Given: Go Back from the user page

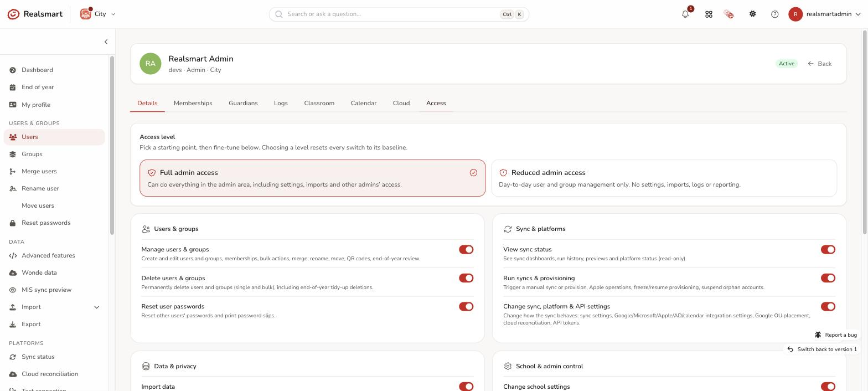Looking at the screenshot, I should (x=820, y=64).
